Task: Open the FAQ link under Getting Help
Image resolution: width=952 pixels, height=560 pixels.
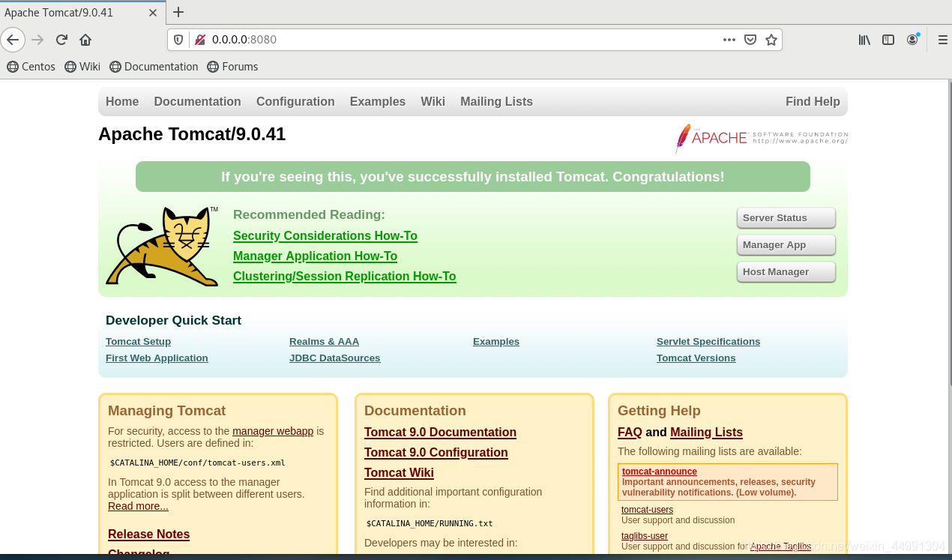Action: point(630,433)
